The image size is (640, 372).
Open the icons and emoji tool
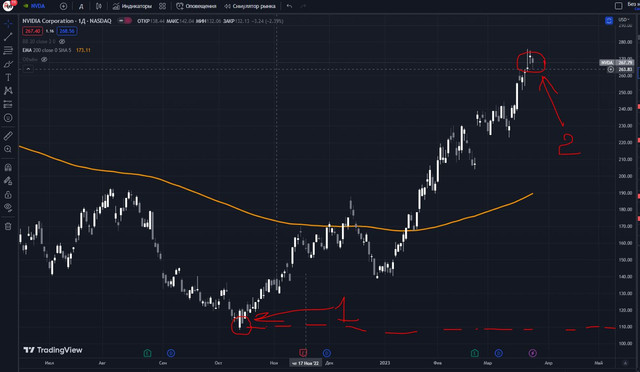pos(8,118)
